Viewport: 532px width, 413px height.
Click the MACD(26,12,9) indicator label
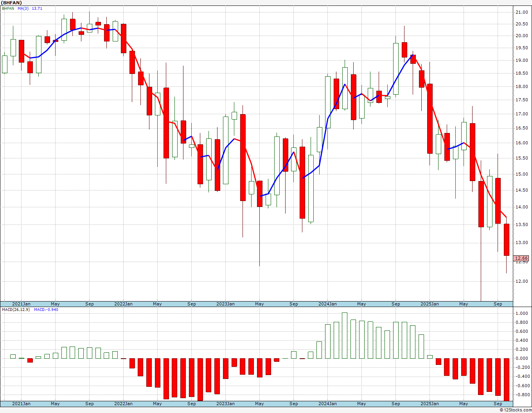click(16, 310)
